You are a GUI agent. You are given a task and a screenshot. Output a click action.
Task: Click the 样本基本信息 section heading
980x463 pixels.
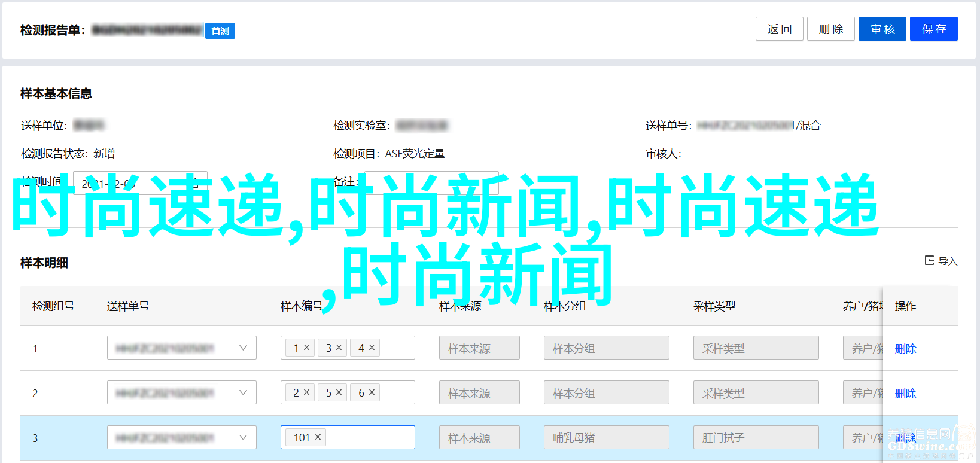56,93
